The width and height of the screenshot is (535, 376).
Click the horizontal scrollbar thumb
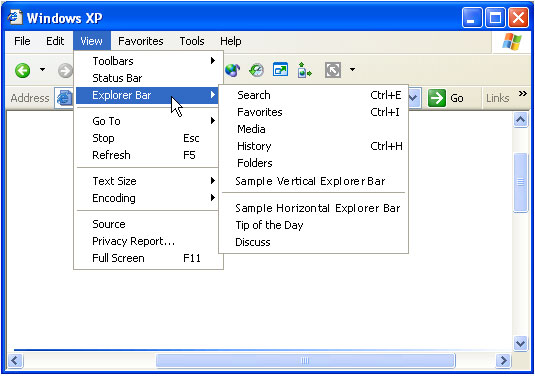(x=305, y=360)
